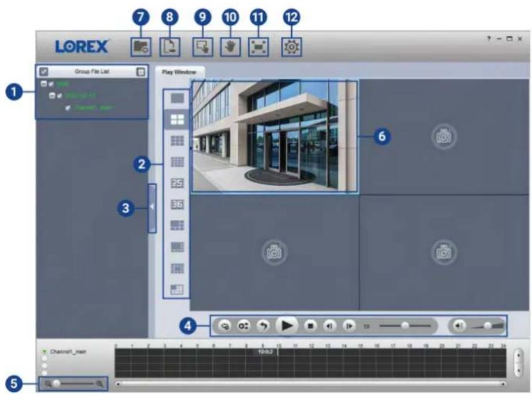Select the empty bottom-left play window
The image size is (532, 394).
[x=275, y=253]
